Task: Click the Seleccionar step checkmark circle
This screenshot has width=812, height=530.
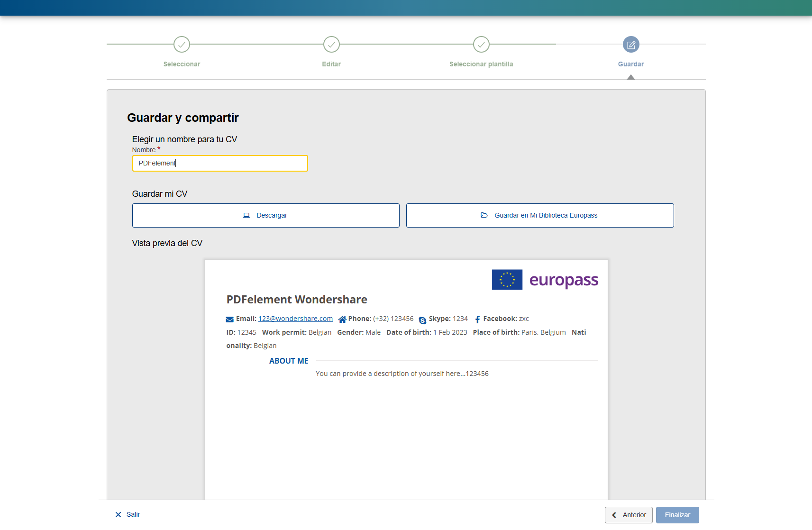Action: coord(182,45)
